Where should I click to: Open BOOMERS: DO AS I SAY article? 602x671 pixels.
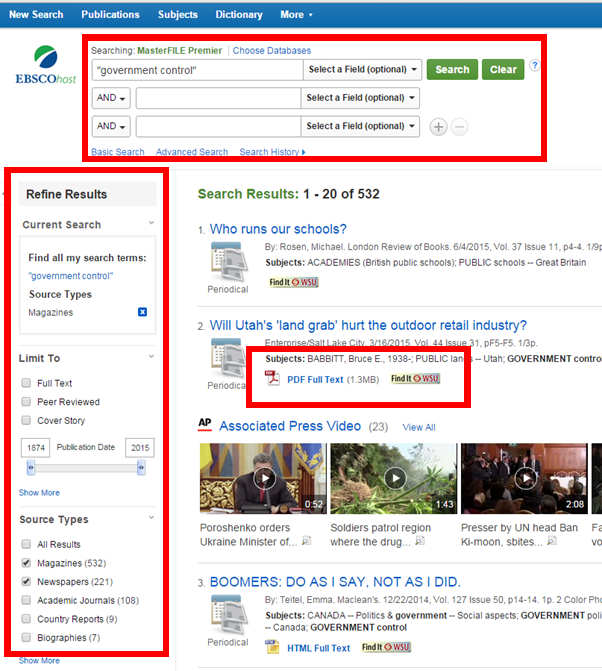335,582
